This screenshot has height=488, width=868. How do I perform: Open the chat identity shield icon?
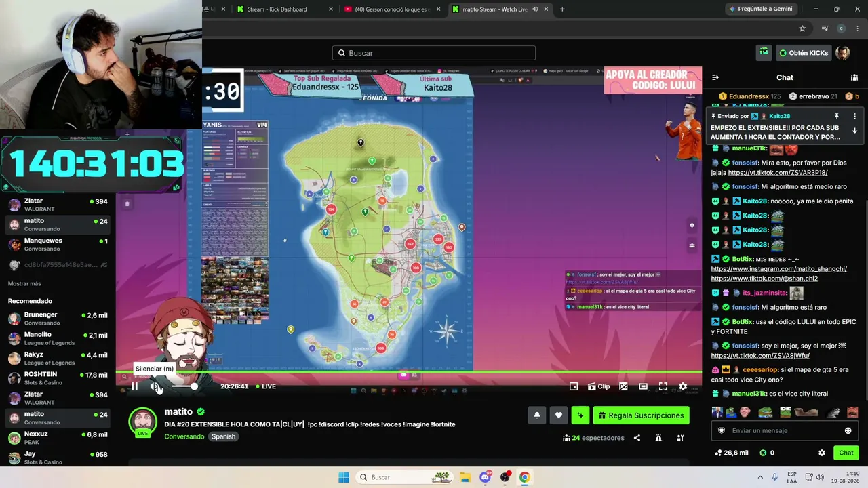(x=721, y=430)
